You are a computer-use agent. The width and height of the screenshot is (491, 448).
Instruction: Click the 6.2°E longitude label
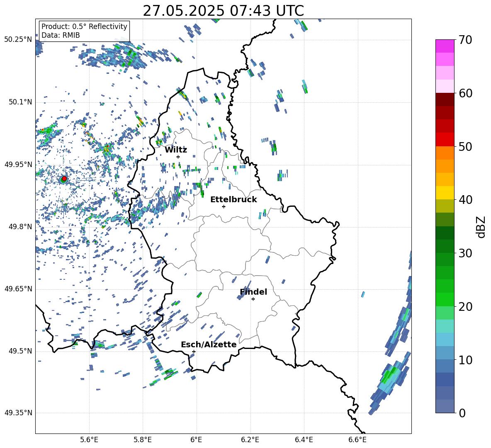click(x=250, y=440)
